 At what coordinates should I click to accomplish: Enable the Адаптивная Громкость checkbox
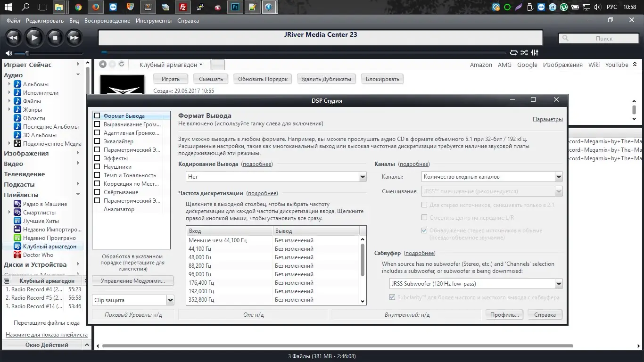click(97, 132)
